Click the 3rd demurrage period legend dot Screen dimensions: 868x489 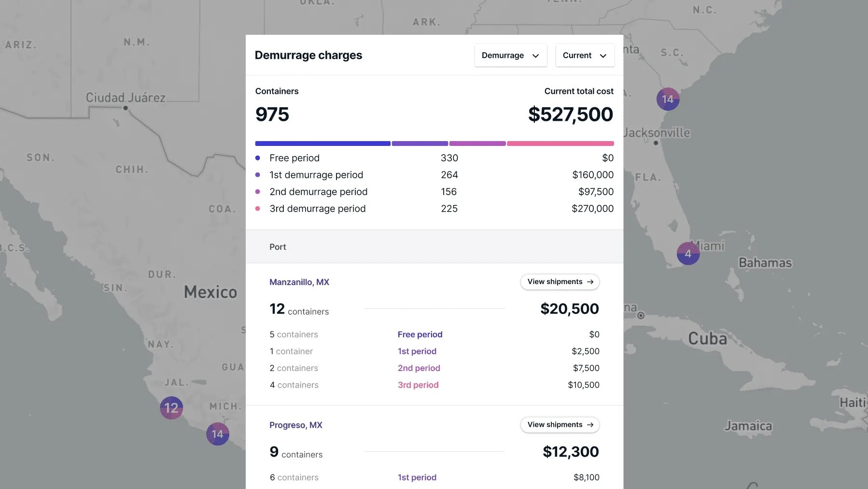click(x=258, y=209)
